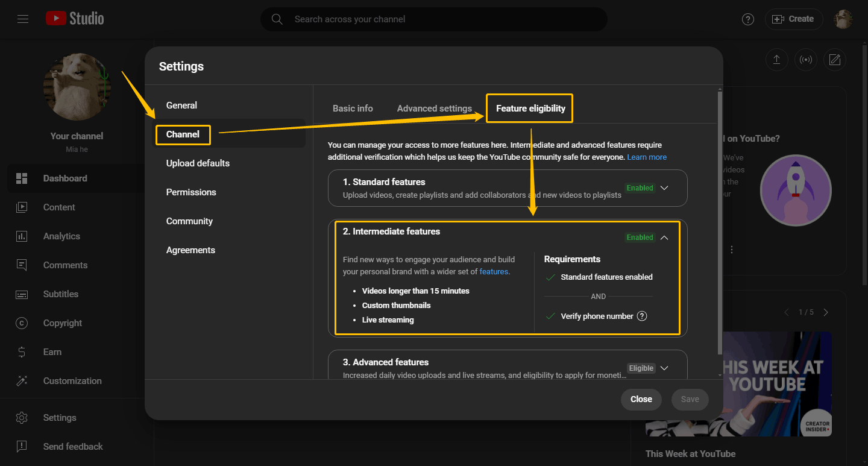This screenshot has width=868, height=466.
Task: Click the Settings gear icon in sidebar
Action: tap(22, 418)
